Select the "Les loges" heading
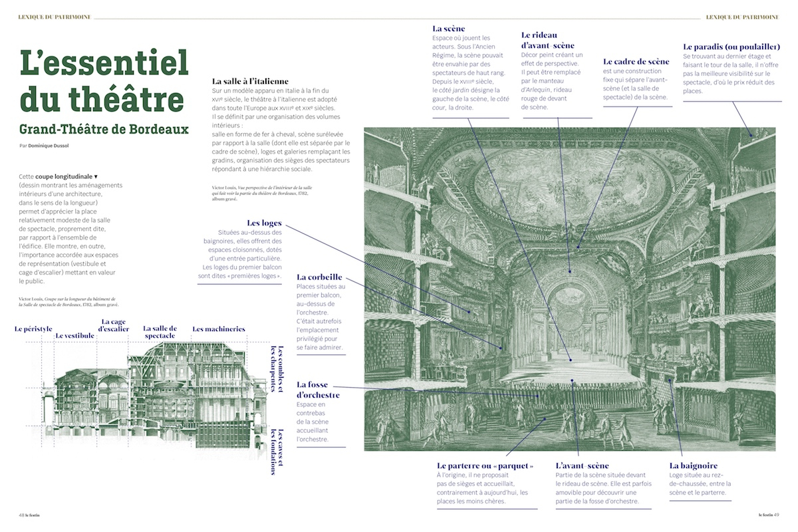This screenshot has height=532, width=798. pyautogui.click(x=264, y=223)
